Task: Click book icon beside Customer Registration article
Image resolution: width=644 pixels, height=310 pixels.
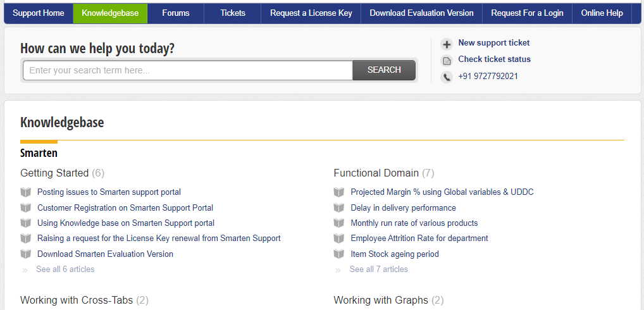Action: pyautogui.click(x=26, y=208)
